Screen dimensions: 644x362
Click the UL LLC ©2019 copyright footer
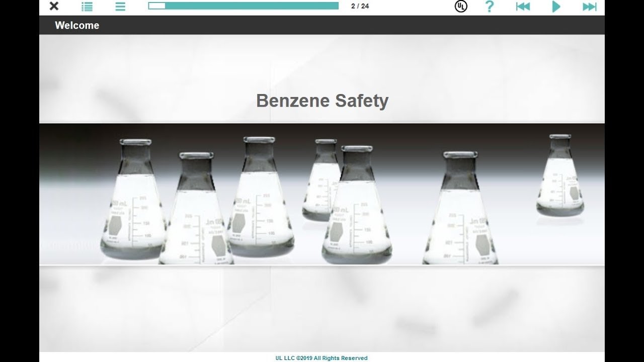click(321, 358)
